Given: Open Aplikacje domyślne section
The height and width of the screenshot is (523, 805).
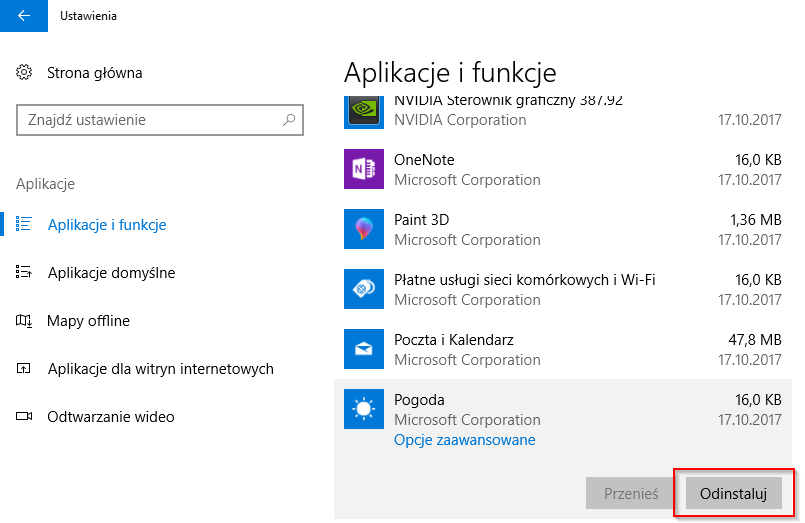Looking at the screenshot, I should (111, 273).
